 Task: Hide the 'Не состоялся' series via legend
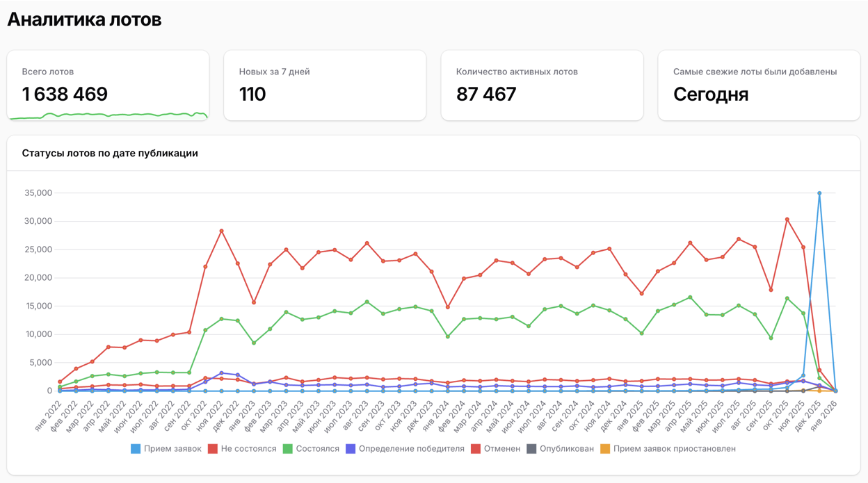[x=242, y=449]
